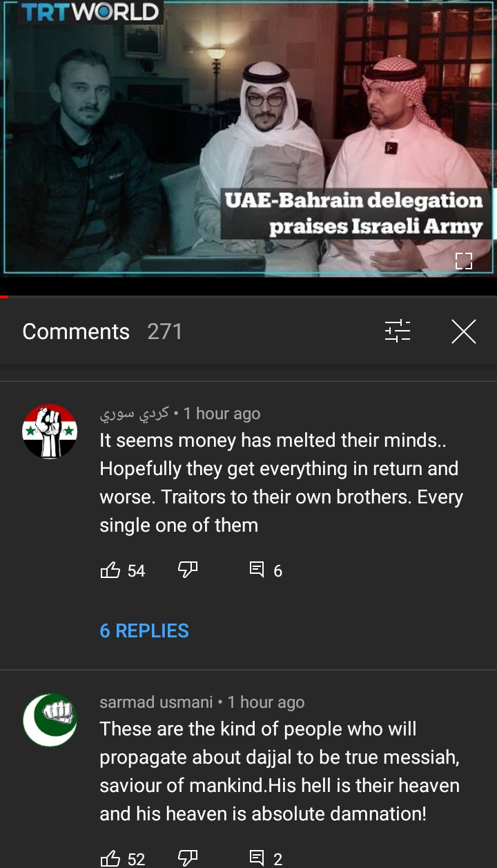
Task: Expand the comment text about dajjal
Action: pos(280,771)
